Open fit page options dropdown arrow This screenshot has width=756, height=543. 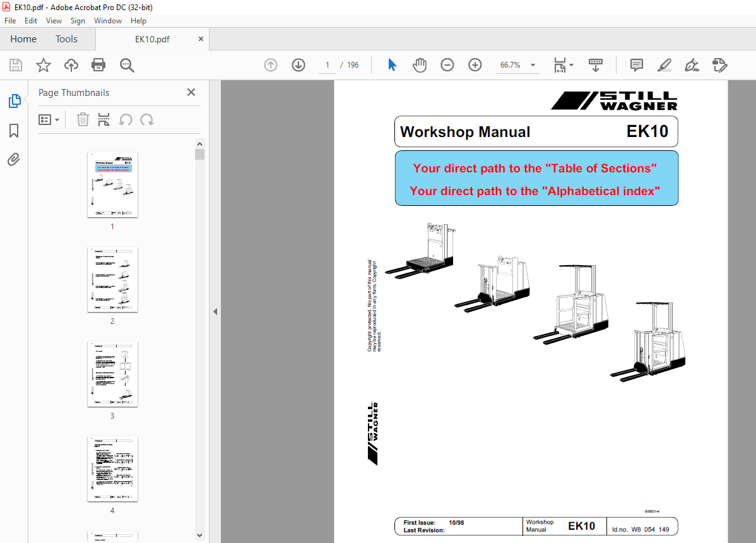click(x=571, y=64)
